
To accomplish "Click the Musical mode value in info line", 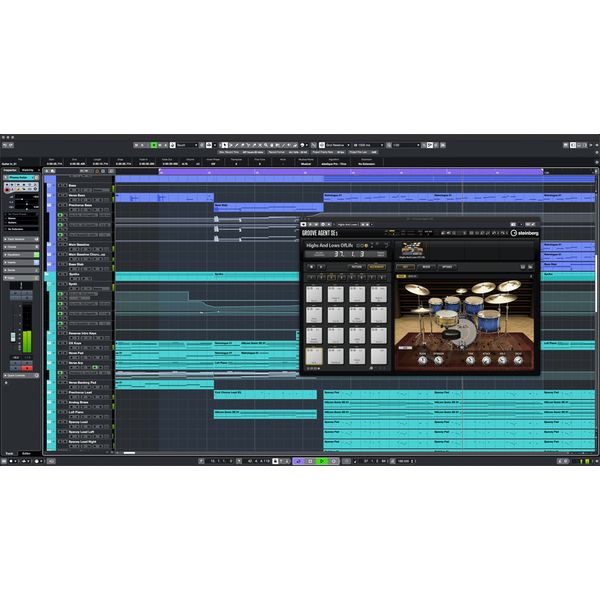I will pos(305,164).
